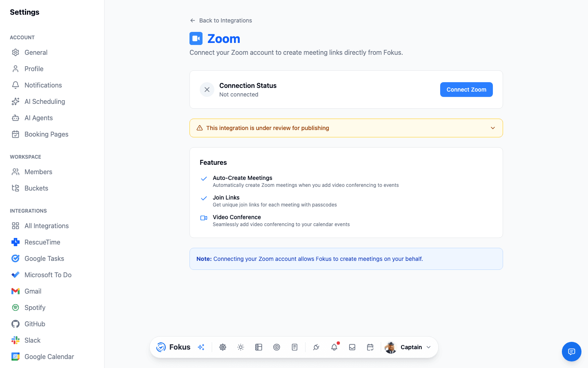Open the AI sparkles icon in dock
Screen dimensions: 588x368
coord(201,347)
